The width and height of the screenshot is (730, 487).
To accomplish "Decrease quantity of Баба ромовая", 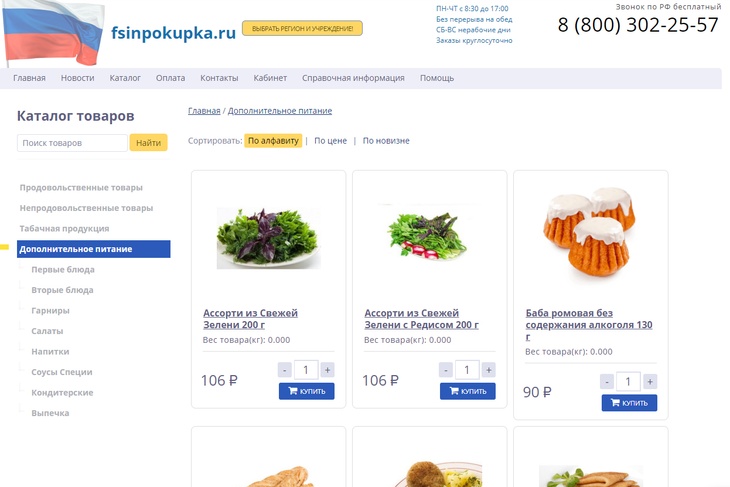I will 607,382.
